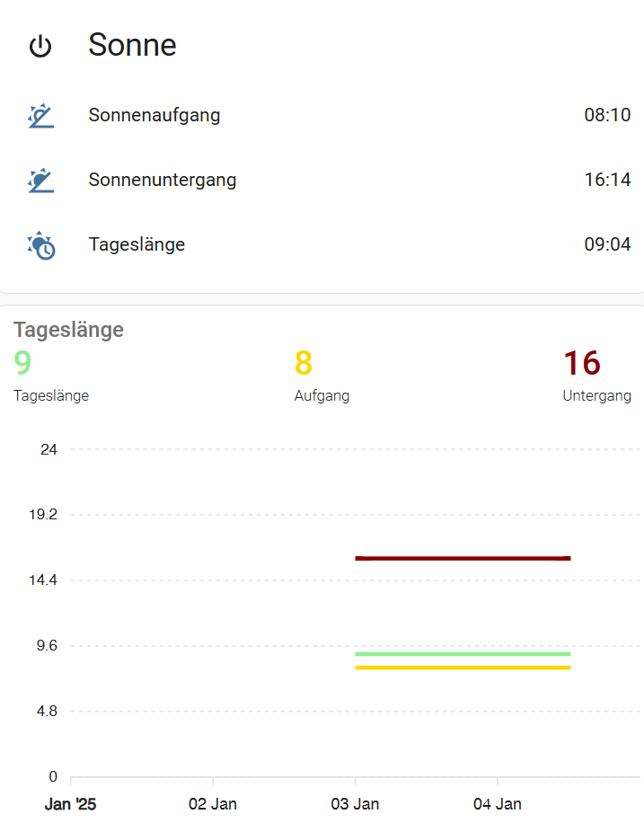Open the Tageslänge entity row
The height and width of the screenshot is (823, 644).
[x=137, y=244]
